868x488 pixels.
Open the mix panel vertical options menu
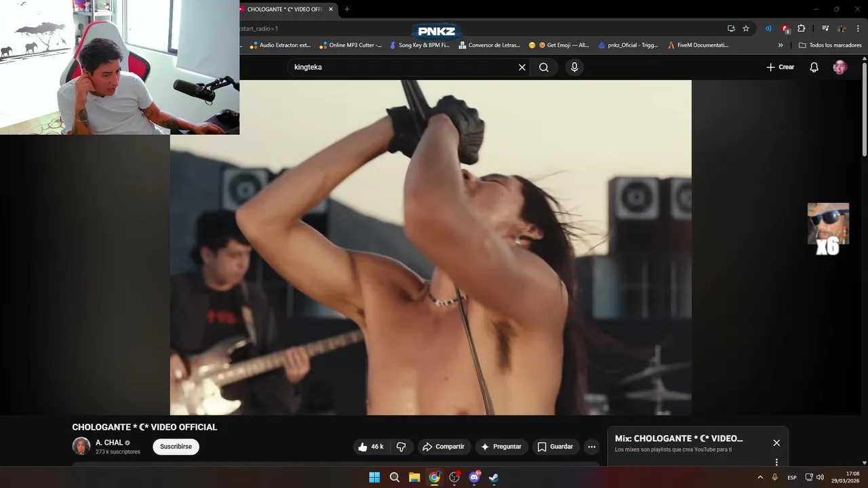[x=776, y=462]
